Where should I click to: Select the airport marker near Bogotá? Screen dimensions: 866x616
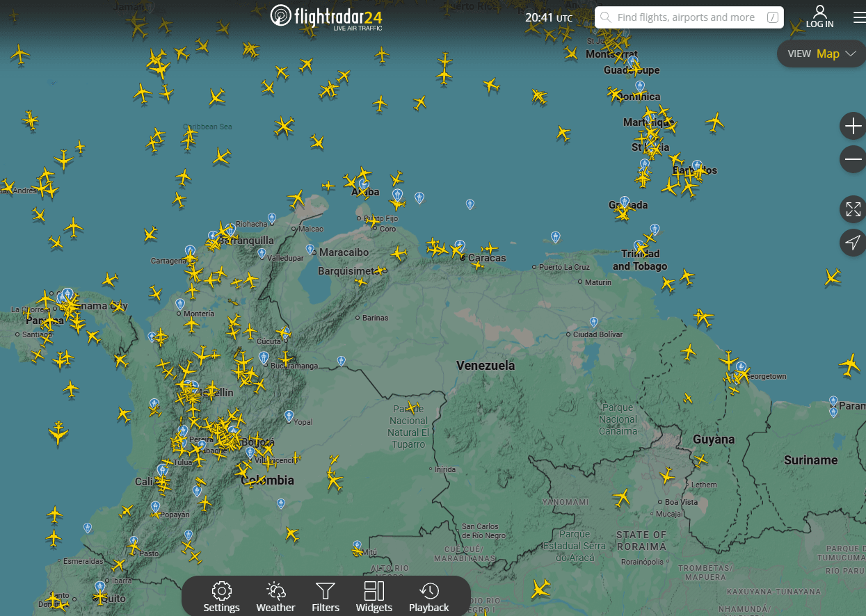[249, 451]
